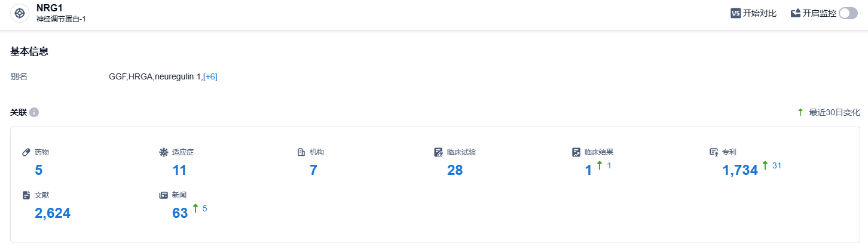868x246 pixels.
Task: Click the virus icon beside 适应症
Action: 164,152
